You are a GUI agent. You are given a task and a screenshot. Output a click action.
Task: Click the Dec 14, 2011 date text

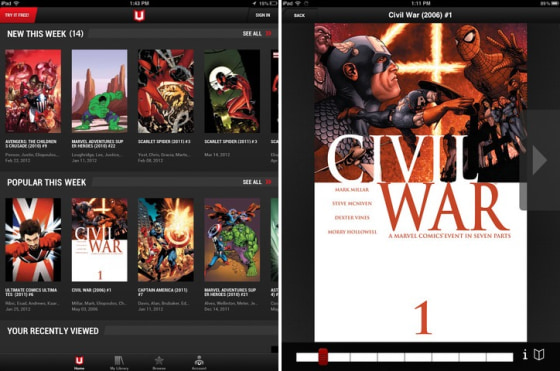click(217, 309)
